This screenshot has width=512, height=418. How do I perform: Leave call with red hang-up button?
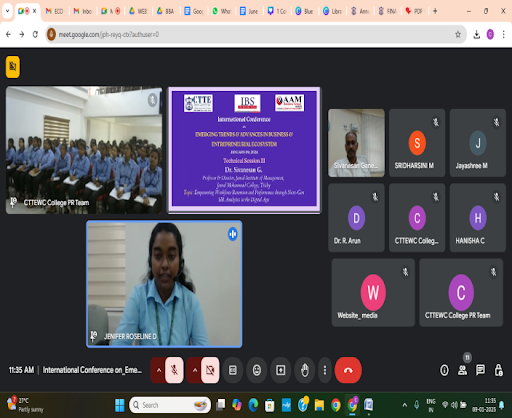(x=348, y=370)
